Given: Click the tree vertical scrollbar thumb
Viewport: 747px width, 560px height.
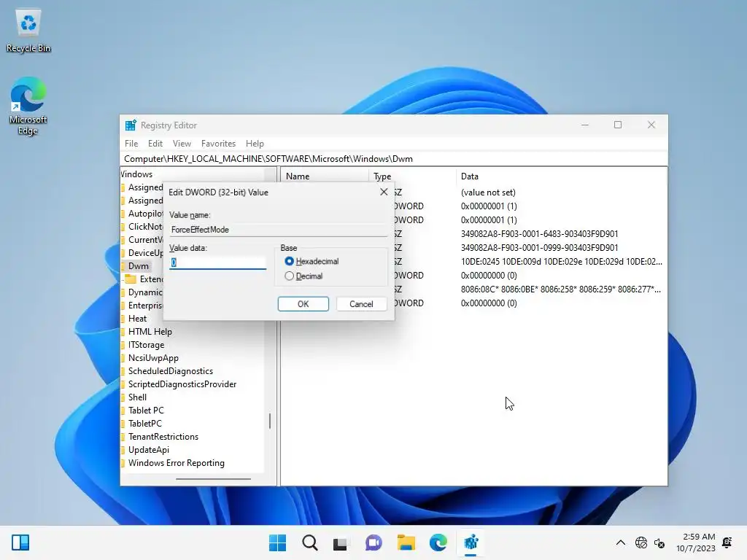Looking at the screenshot, I should [x=270, y=421].
